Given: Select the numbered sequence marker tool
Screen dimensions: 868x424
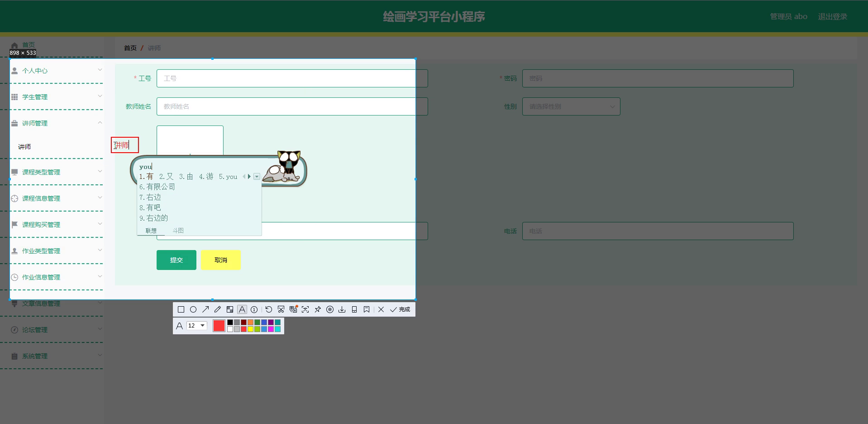Looking at the screenshot, I should click(x=254, y=309).
